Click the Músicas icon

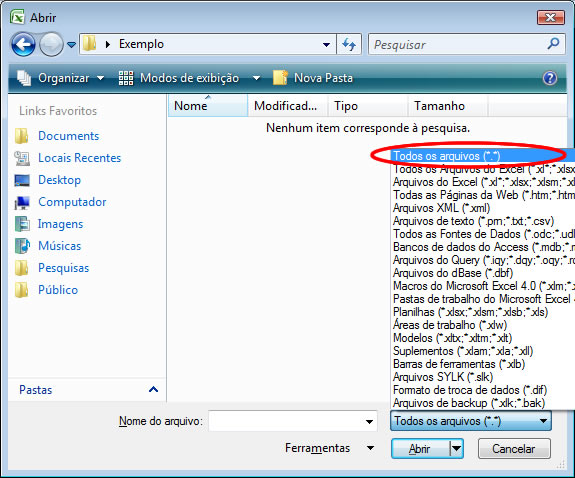click(22, 246)
